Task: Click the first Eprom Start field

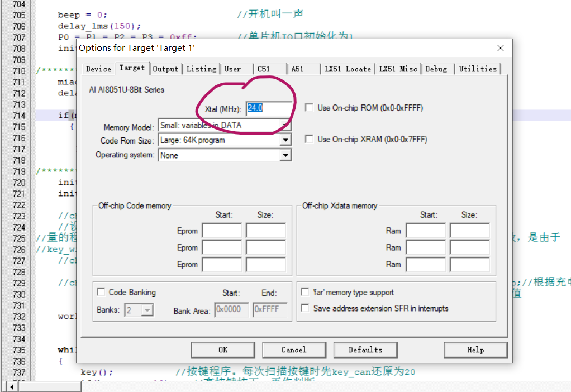Action: (222, 231)
